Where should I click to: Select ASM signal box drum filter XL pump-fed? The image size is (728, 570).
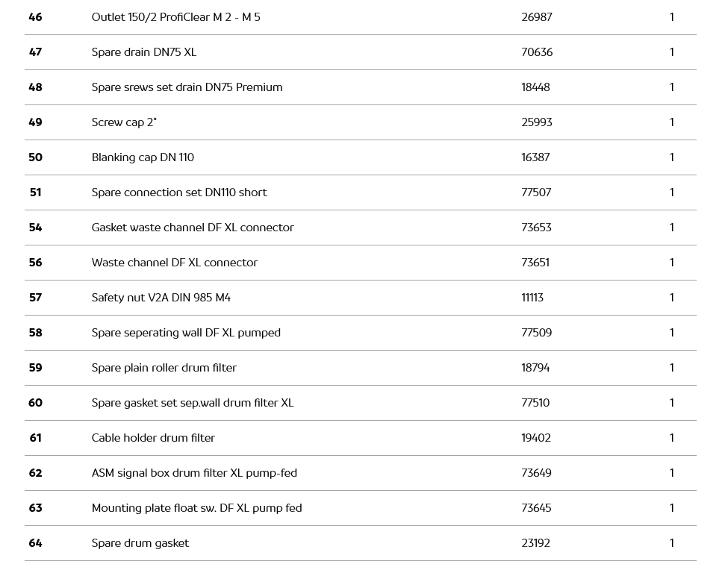(x=194, y=473)
